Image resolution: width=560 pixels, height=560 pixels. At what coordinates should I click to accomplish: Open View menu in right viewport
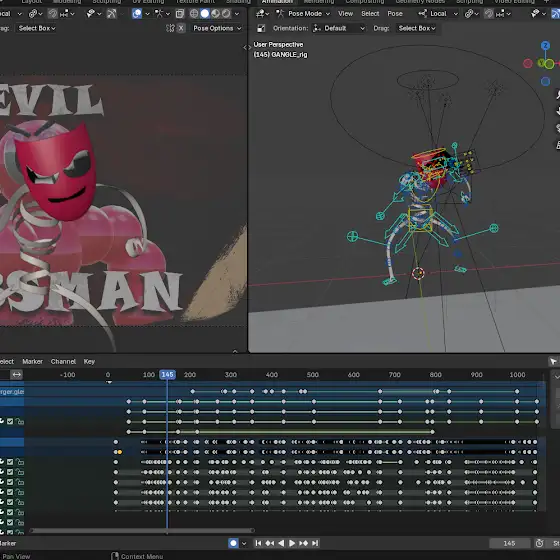(345, 14)
